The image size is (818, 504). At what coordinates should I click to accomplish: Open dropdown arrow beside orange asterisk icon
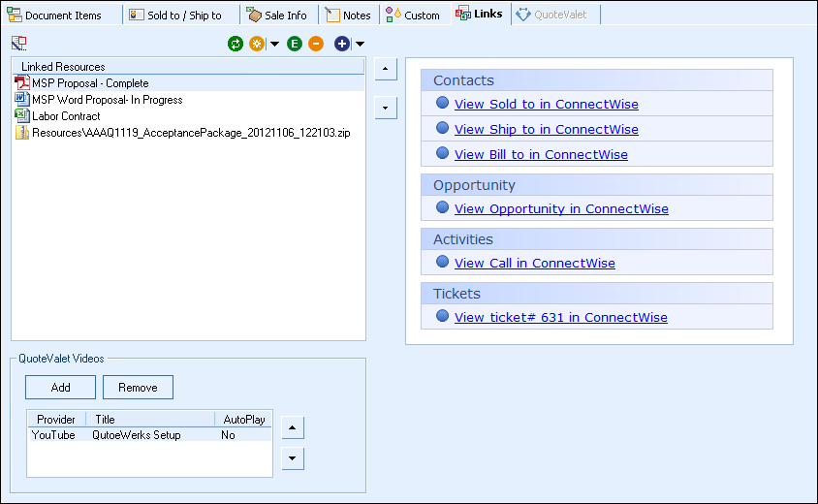(274, 44)
